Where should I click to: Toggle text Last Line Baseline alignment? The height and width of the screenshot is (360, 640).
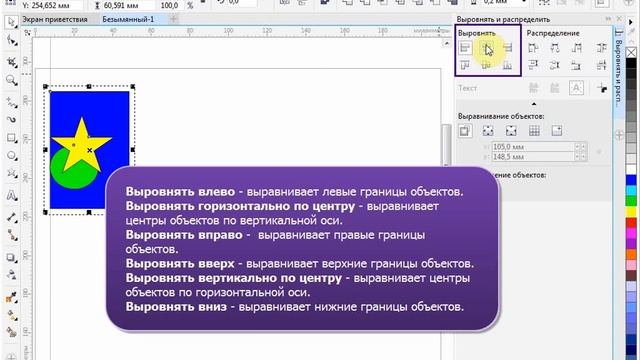click(555, 88)
